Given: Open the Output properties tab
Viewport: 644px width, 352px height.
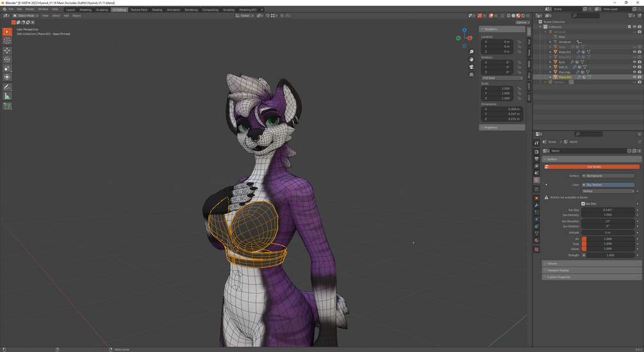Looking at the screenshot, I should click(x=536, y=159).
